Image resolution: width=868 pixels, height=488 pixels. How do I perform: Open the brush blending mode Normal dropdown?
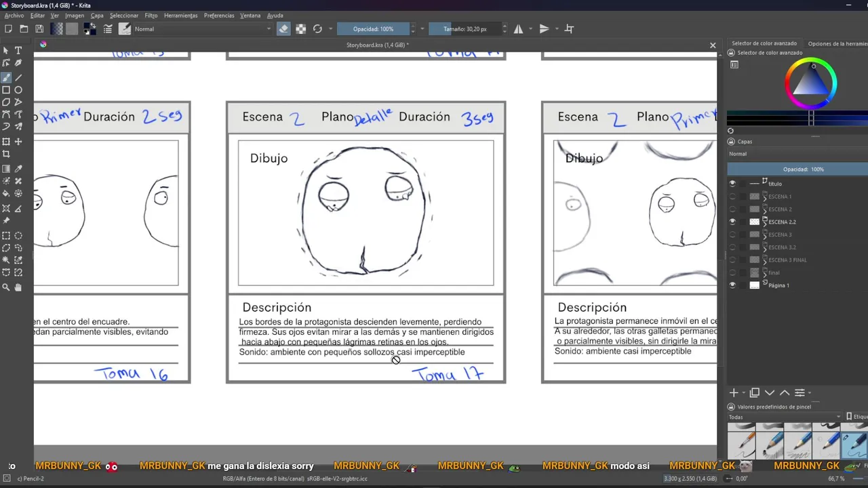[202, 28]
